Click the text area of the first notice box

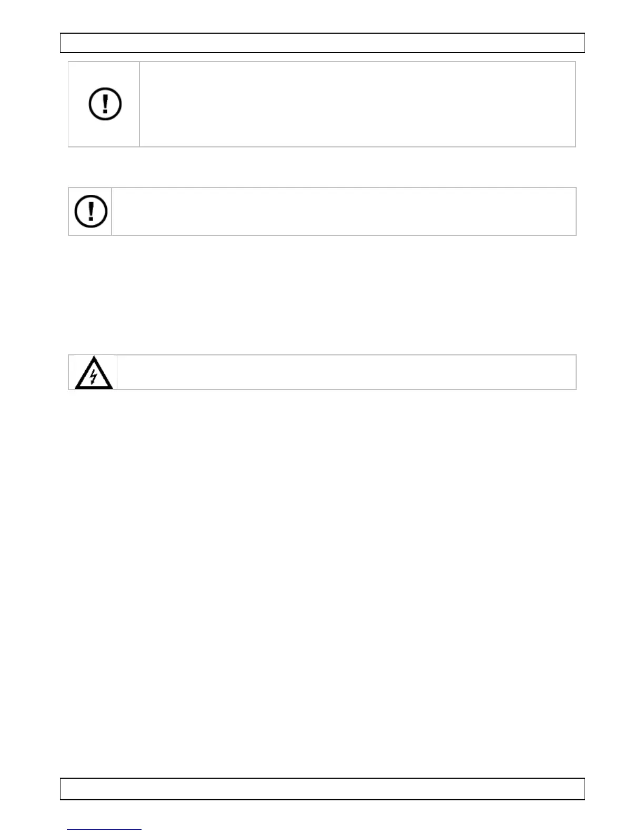coord(358,104)
